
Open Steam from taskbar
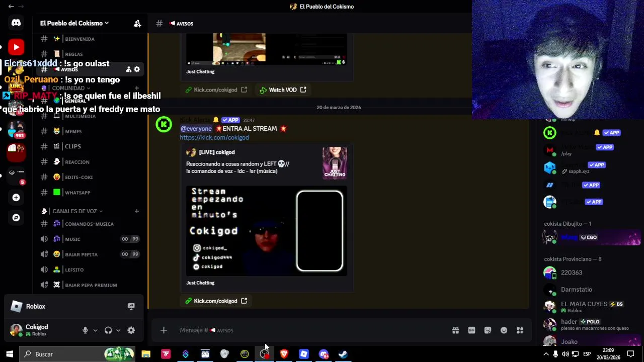pos(343,354)
